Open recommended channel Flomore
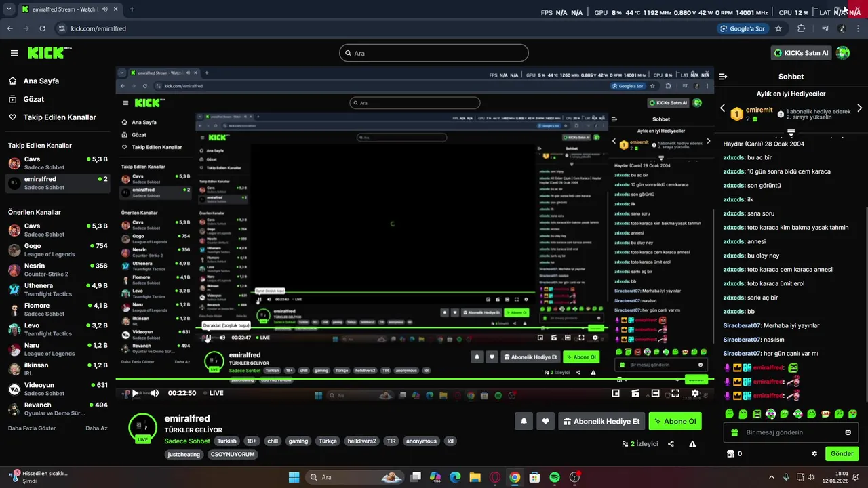The width and height of the screenshot is (868, 488). pyautogui.click(x=58, y=309)
